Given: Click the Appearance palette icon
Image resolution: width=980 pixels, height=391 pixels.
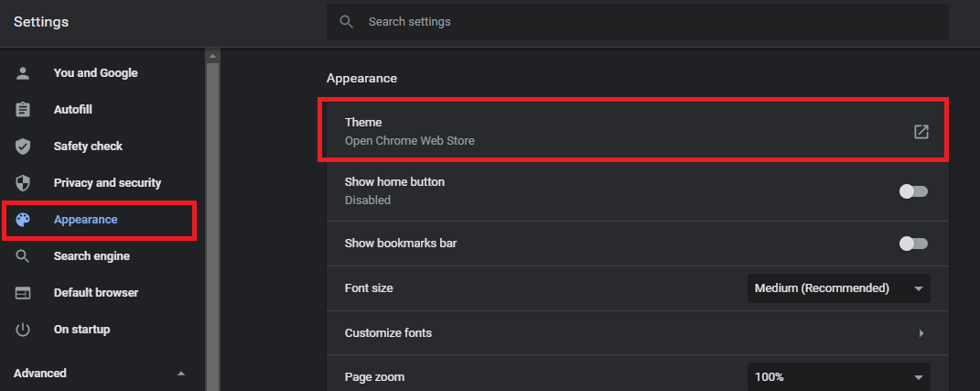Looking at the screenshot, I should 23,220.
